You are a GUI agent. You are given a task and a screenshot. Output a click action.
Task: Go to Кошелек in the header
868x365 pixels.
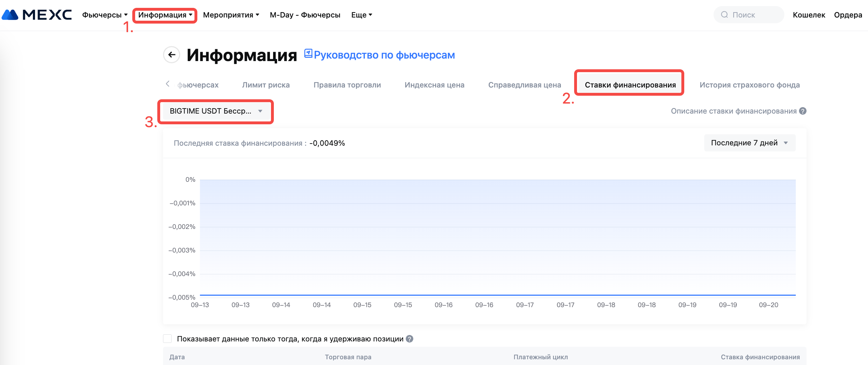pyautogui.click(x=809, y=15)
